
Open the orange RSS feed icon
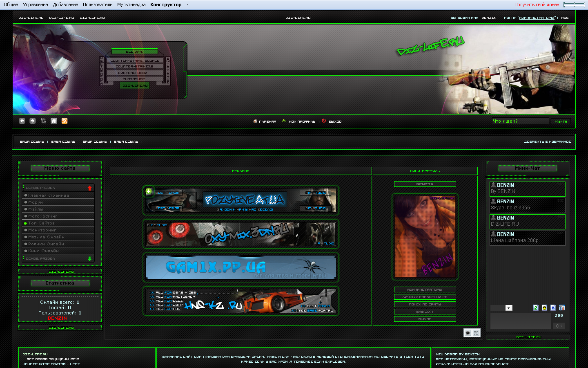[x=65, y=121]
